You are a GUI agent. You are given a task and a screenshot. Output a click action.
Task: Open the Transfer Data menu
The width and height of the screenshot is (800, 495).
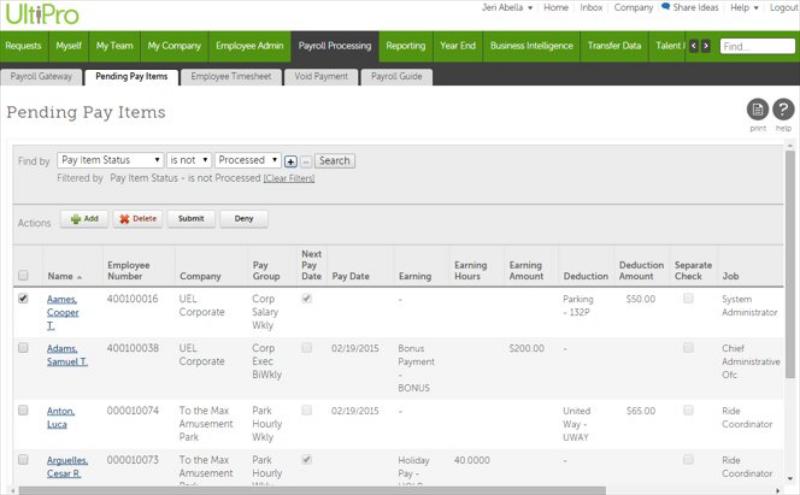(614, 46)
